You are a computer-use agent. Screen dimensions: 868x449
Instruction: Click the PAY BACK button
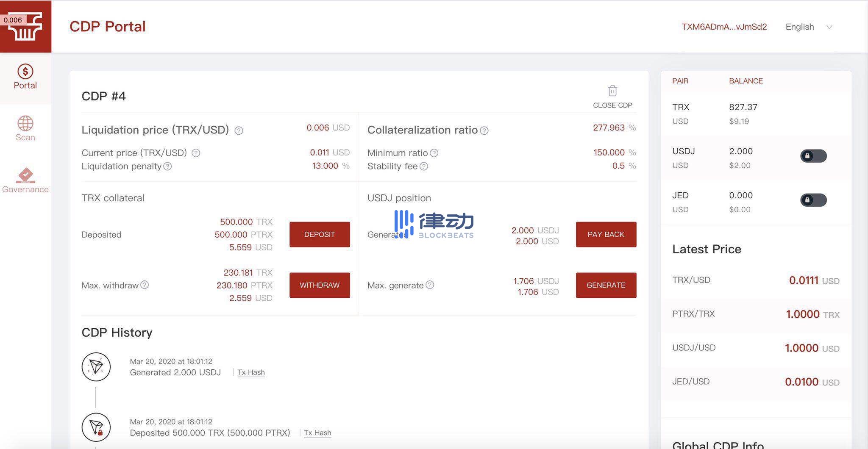(x=606, y=234)
